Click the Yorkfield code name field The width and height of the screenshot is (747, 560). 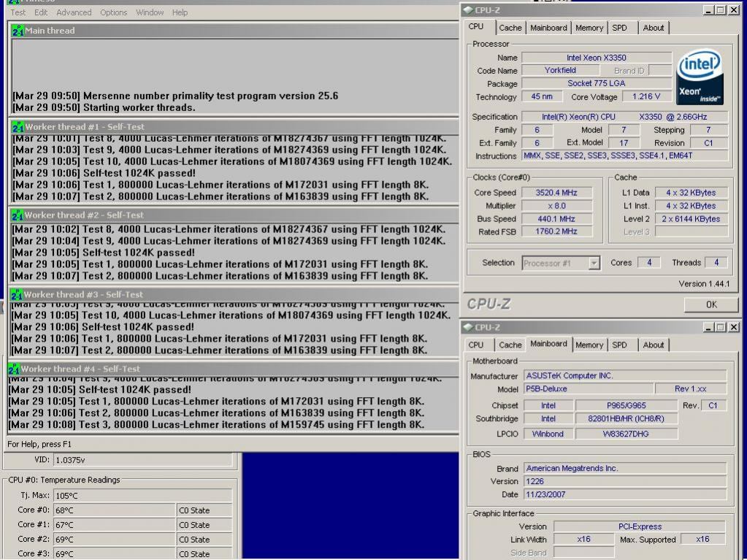560,71
